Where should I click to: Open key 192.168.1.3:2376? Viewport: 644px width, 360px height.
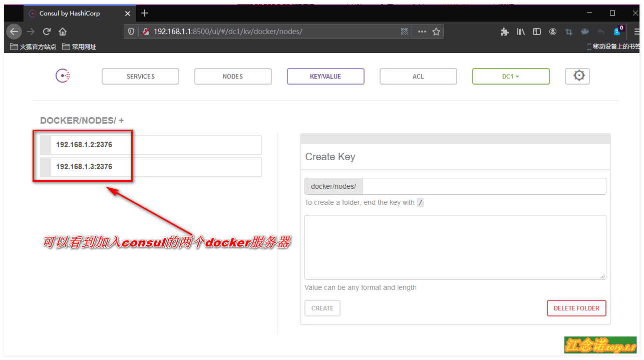tap(151, 167)
